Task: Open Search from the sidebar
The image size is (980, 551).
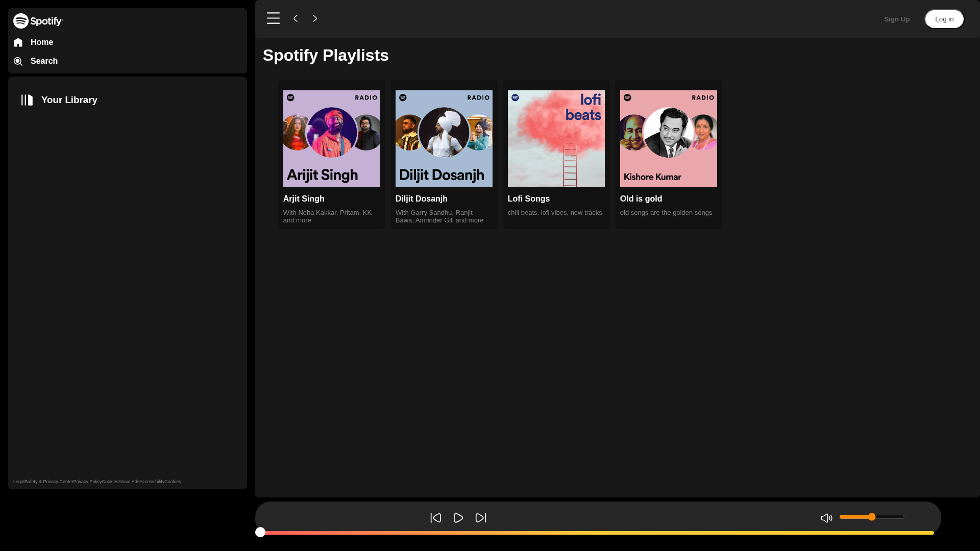Action: [18, 61]
